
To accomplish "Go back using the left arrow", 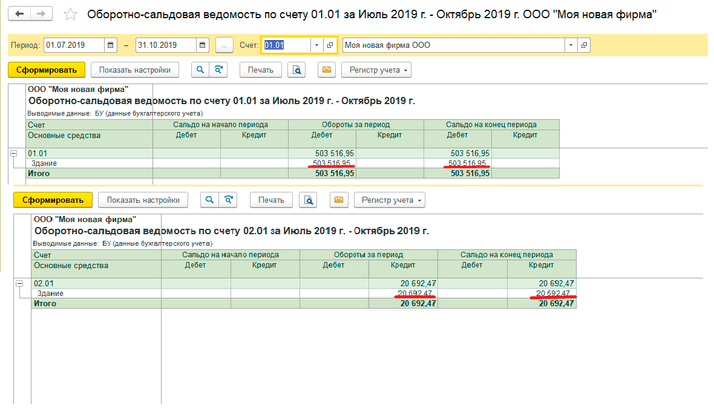I will tap(20, 16).
